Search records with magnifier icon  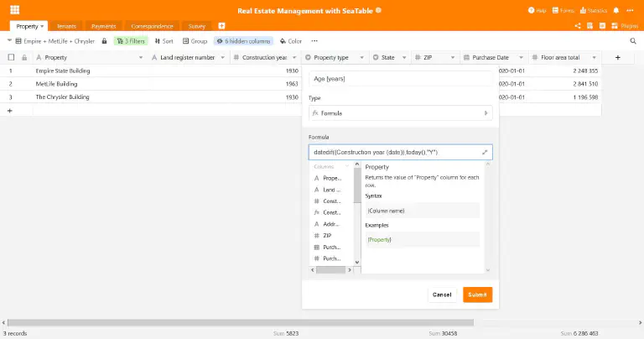[633, 41]
